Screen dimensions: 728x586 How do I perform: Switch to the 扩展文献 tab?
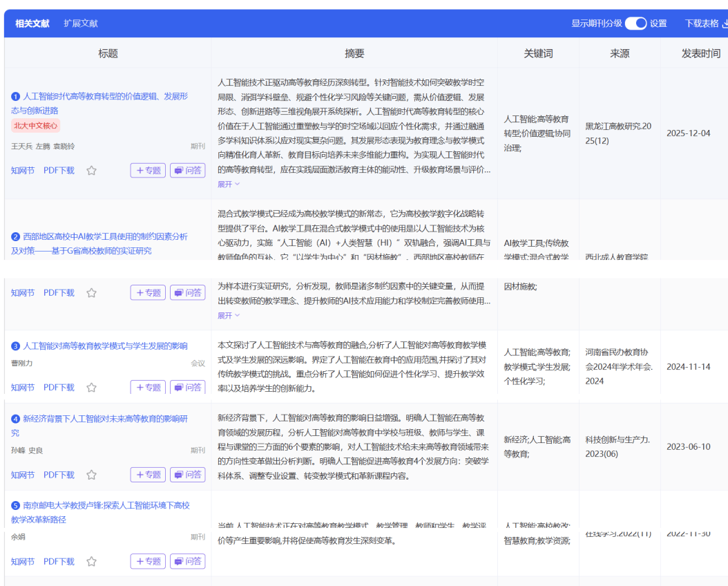pos(81,23)
